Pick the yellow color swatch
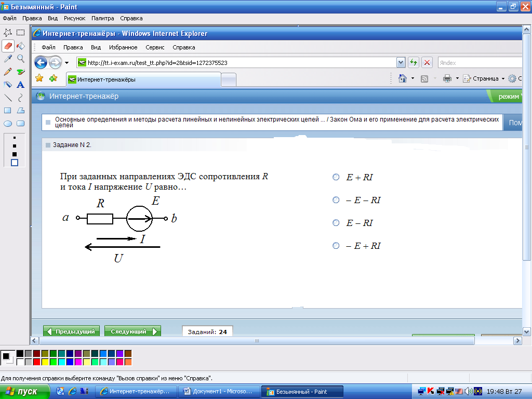Image resolution: width=532 pixels, height=399 pixels. click(x=45, y=362)
